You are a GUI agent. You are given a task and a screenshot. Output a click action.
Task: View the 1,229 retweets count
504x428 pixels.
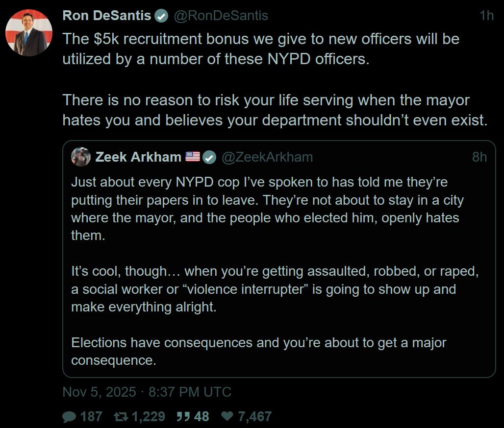(x=149, y=417)
